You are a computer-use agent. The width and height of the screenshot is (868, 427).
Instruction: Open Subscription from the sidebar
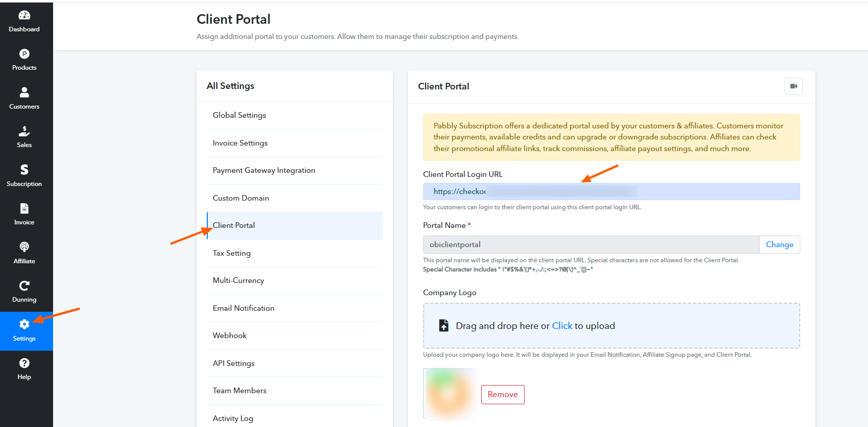[24, 170]
